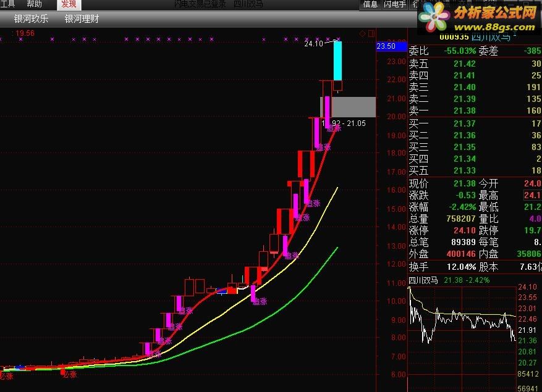
Task: Select the 卖一 21.38 ask row
Action: (x=475, y=111)
